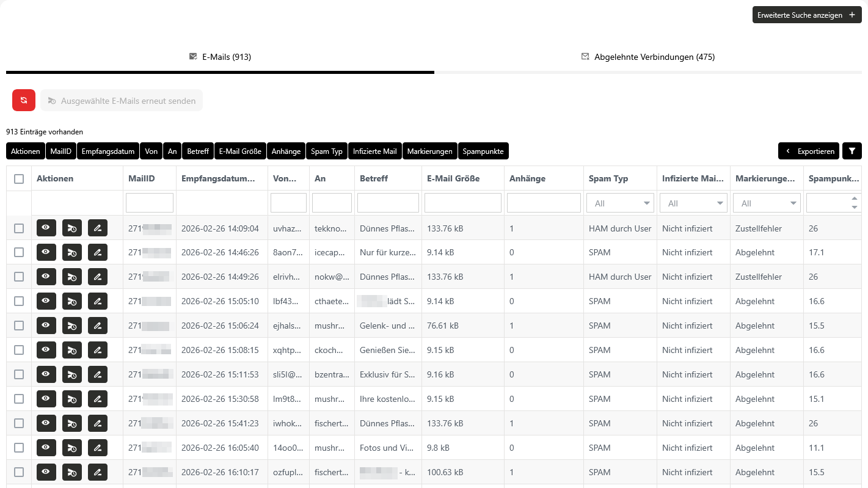
Task: View the email received at 14:09:04
Action: point(46,228)
